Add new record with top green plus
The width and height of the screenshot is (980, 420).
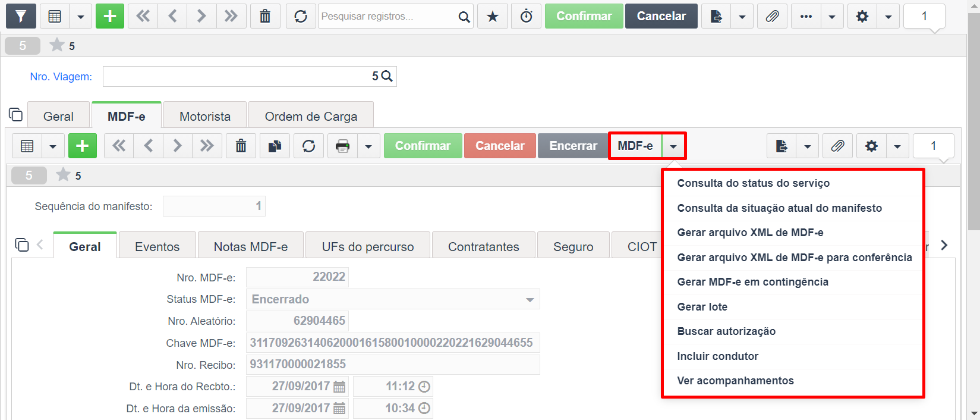(x=110, y=16)
